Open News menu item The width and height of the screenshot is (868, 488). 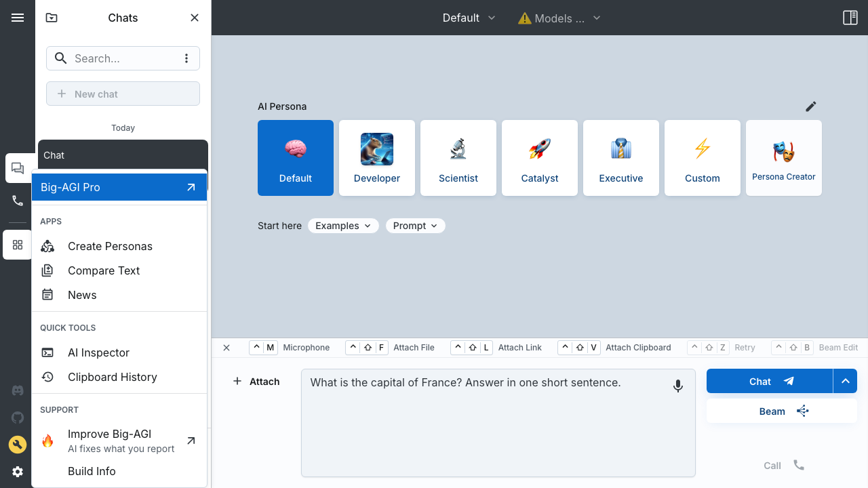point(119,295)
